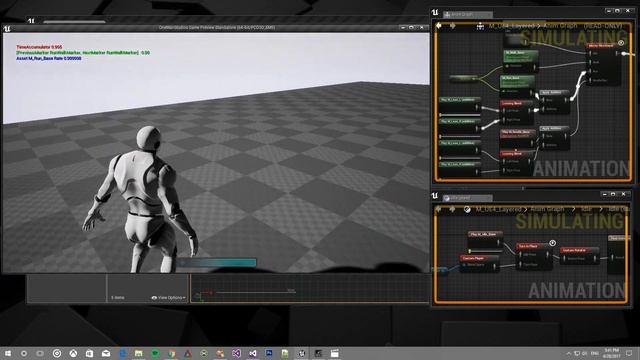Go forward in upper Anim Graph window
Image resolution: width=640 pixels, height=360 pixels.
tap(453, 26)
